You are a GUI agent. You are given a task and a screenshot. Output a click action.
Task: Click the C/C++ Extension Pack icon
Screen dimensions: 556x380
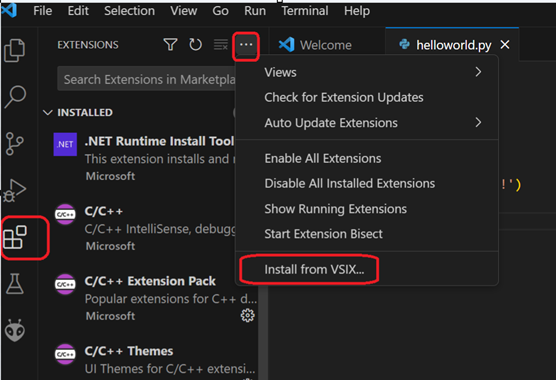tap(65, 284)
